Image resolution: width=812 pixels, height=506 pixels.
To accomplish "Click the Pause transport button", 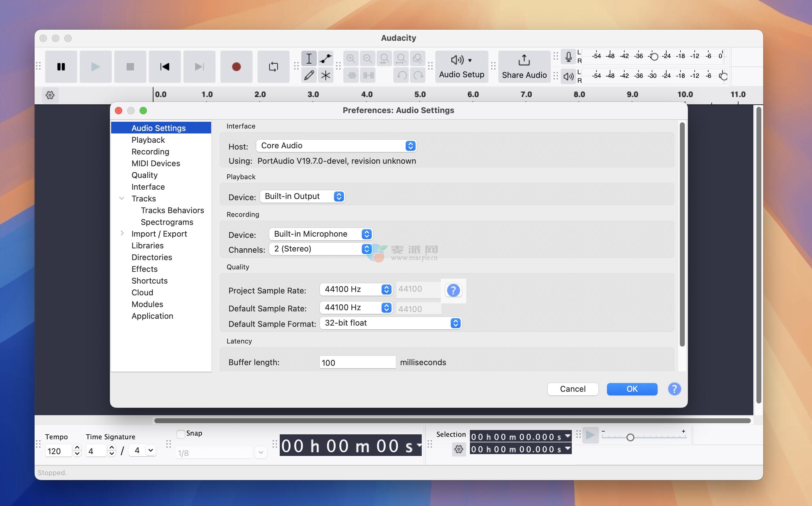I will click(x=61, y=67).
